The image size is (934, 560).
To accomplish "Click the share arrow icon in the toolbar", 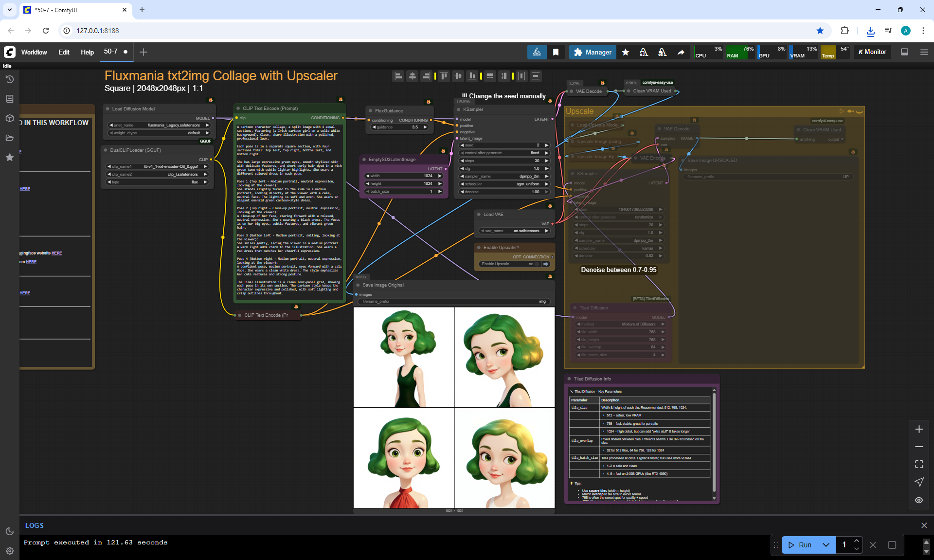I will click(x=681, y=52).
